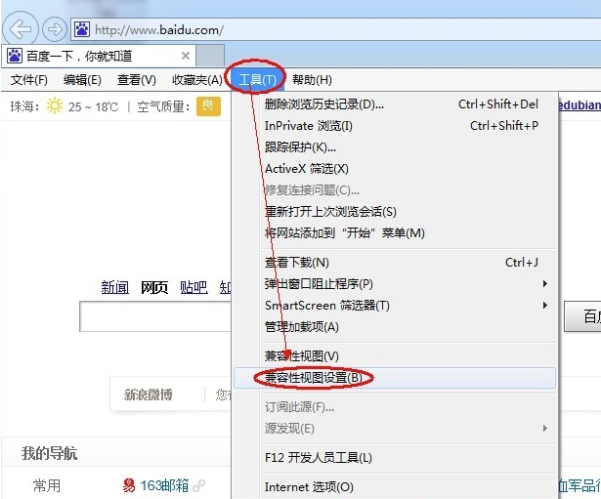The height and width of the screenshot is (499, 601).
Task: Open the 163邮箱 link
Action: [x=164, y=486]
